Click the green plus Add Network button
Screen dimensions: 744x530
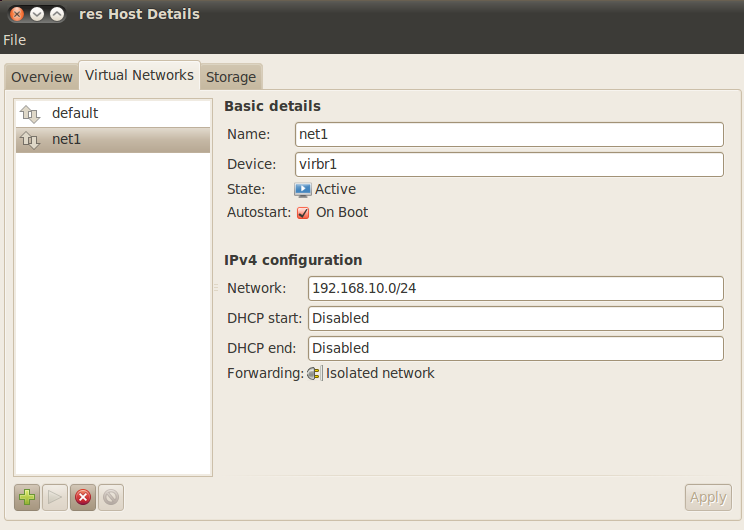27,497
